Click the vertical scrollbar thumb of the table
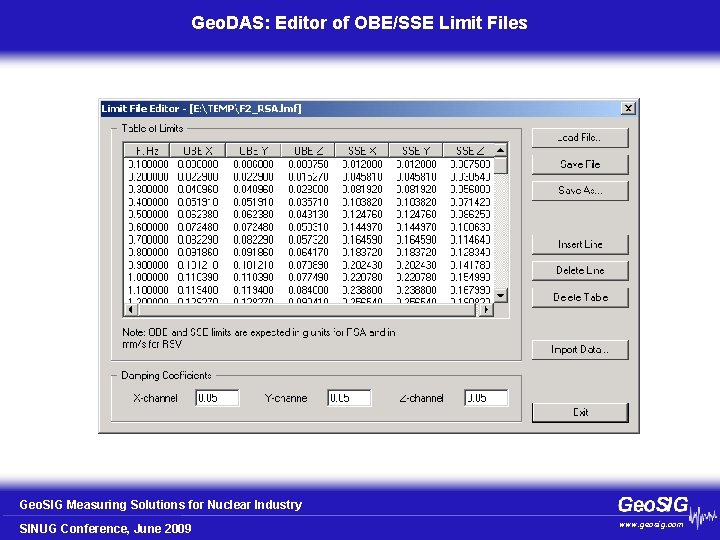720x540 pixels. coord(501,165)
